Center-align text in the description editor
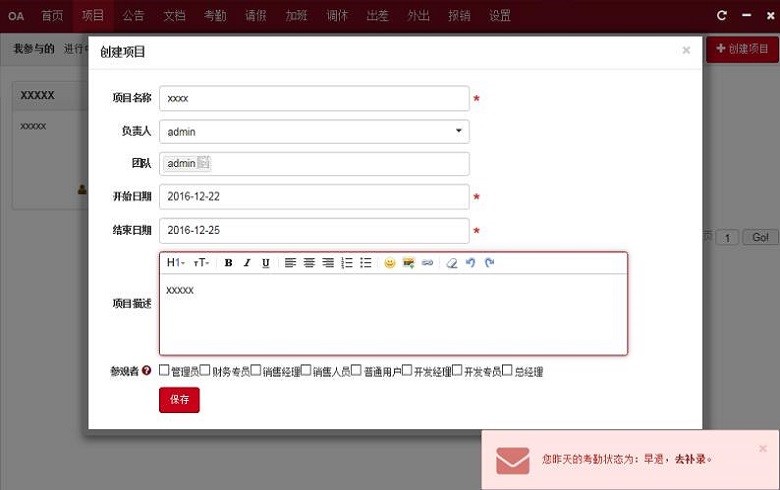This screenshot has height=490, width=780. pyautogui.click(x=309, y=263)
